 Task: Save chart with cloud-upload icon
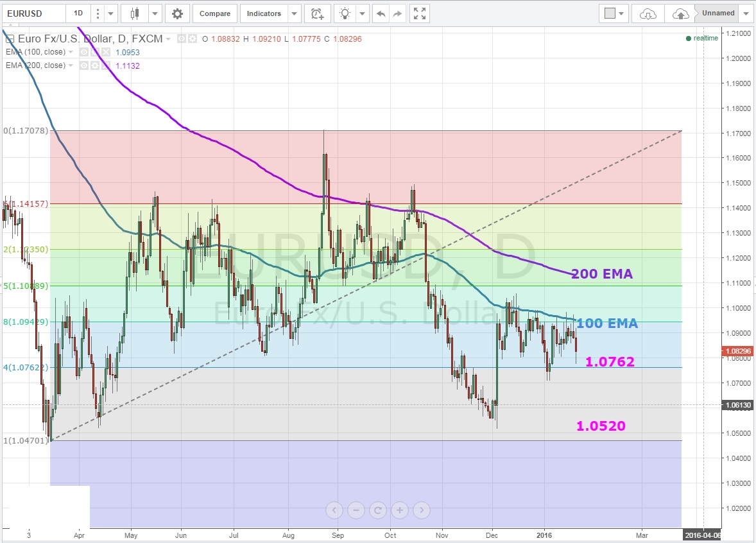tap(680, 13)
